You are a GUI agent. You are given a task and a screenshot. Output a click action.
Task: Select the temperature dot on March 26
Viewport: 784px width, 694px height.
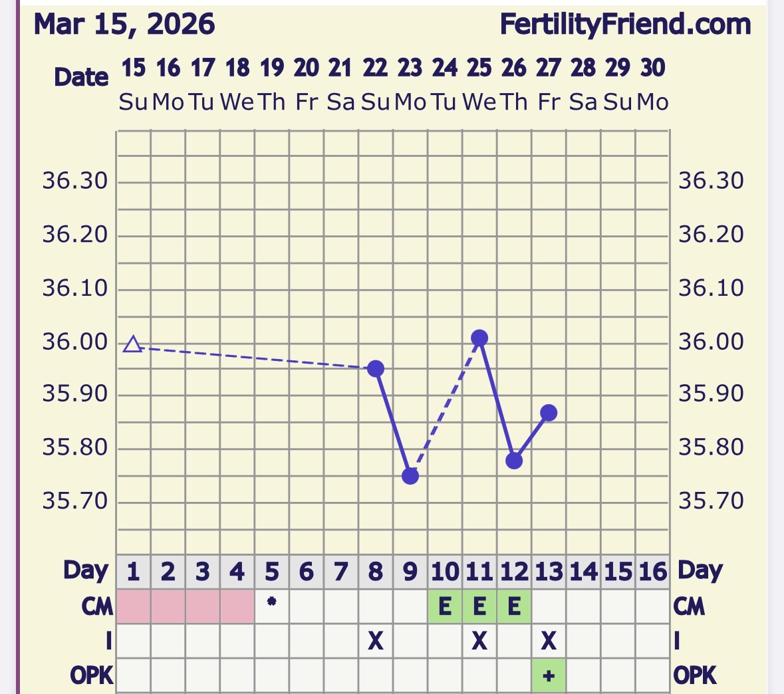click(x=514, y=461)
